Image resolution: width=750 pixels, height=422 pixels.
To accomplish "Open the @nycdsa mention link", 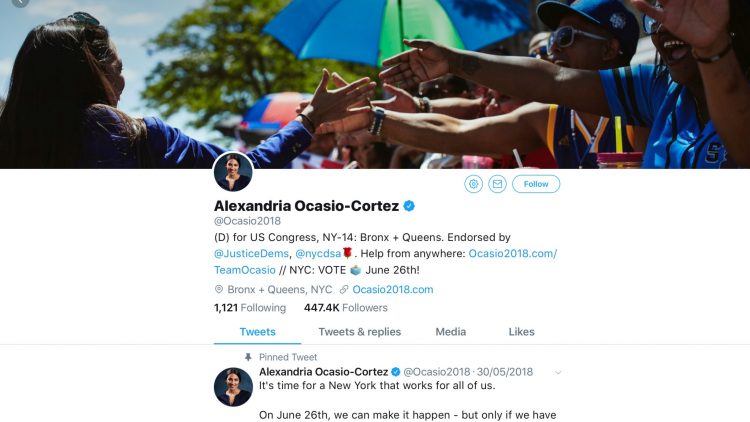I will [x=318, y=254].
